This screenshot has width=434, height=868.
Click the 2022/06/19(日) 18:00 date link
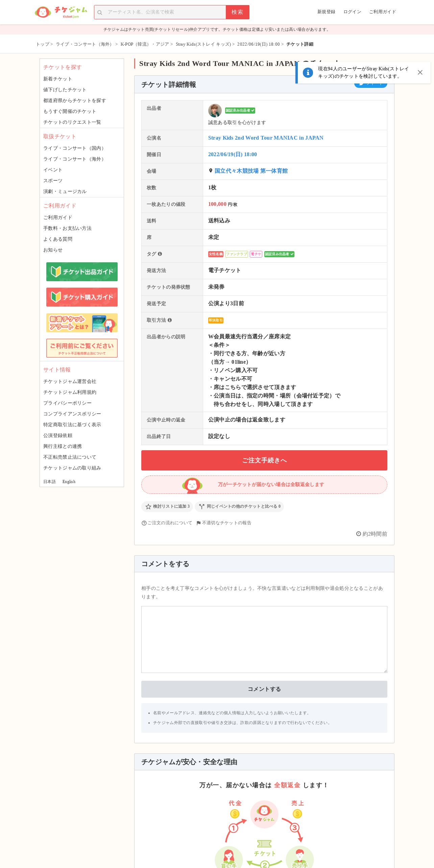[x=233, y=154]
